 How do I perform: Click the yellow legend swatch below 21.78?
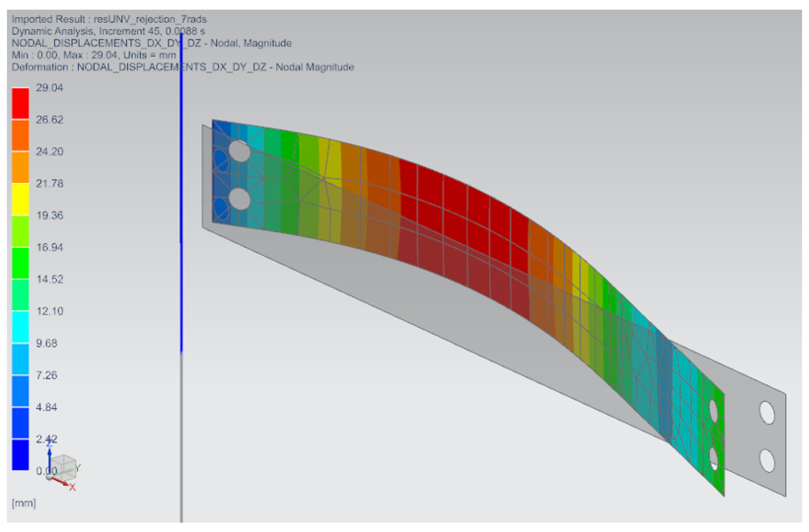(20, 199)
